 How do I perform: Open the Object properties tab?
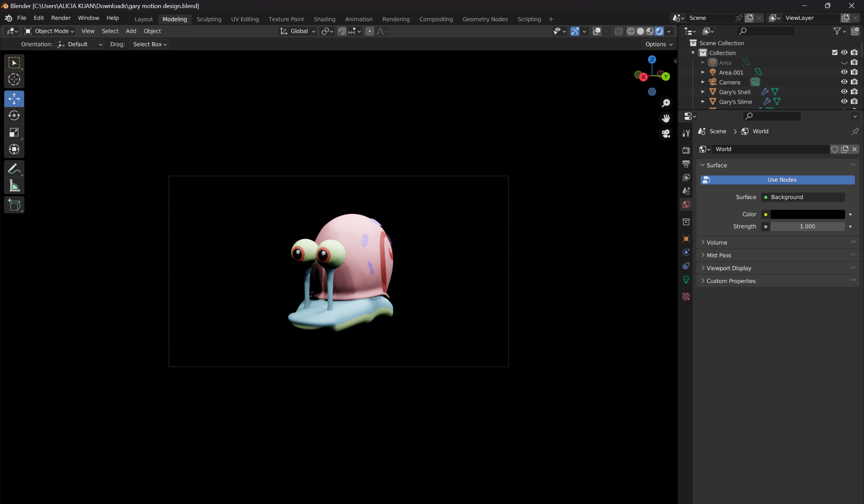click(x=686, y=239)
